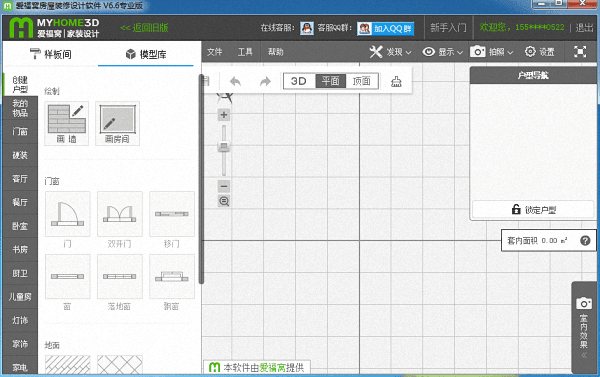Select 家饰 sidebar category
The height and width of the screenshot is (377, 600).
pyautogui.click(x=20, y=344)
